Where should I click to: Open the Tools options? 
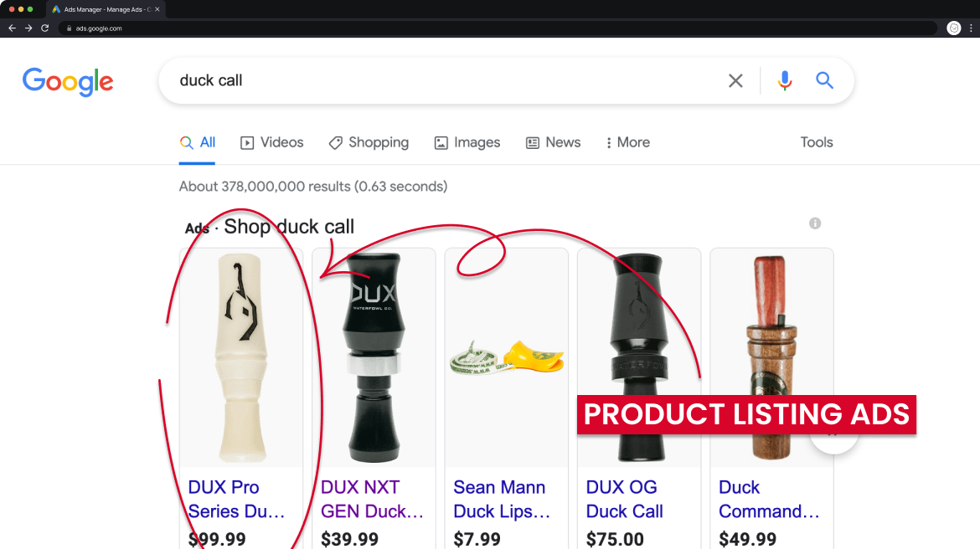click(x=816, y=142)
